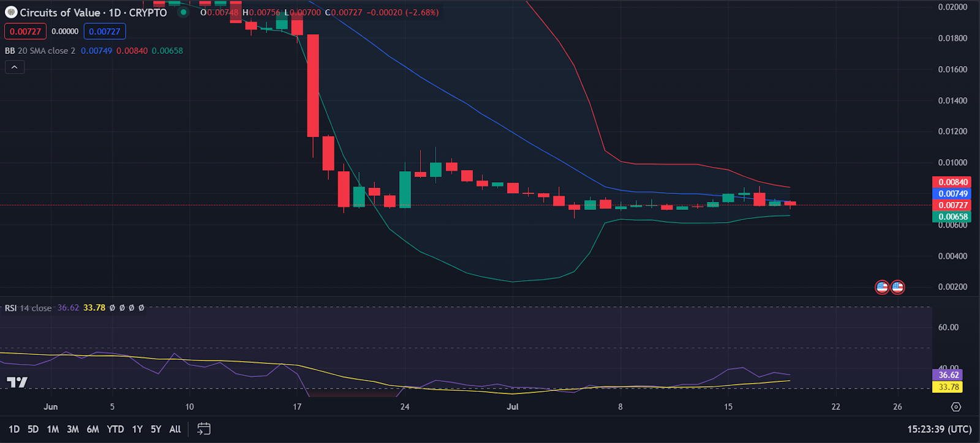Click the 15:23:39 (UTC) timezone clock
The width and height of the screenshot is (980, 443).
(x=940, y=430)
